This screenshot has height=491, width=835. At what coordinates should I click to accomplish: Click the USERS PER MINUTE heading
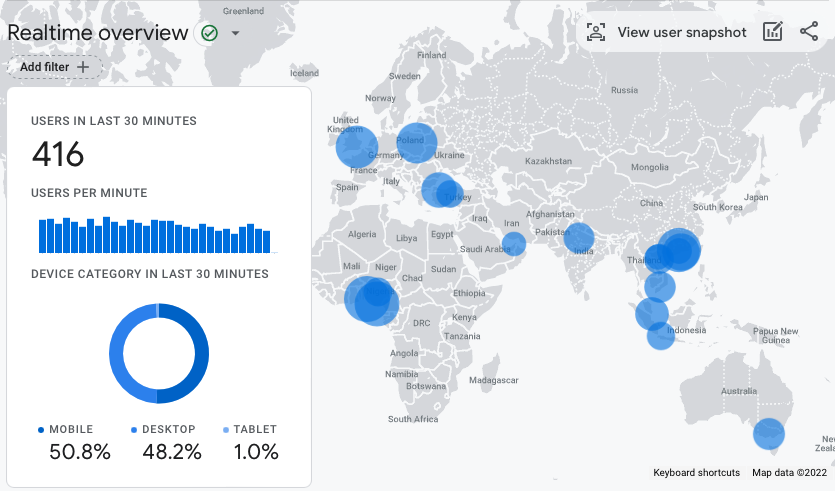click(89, 193)
